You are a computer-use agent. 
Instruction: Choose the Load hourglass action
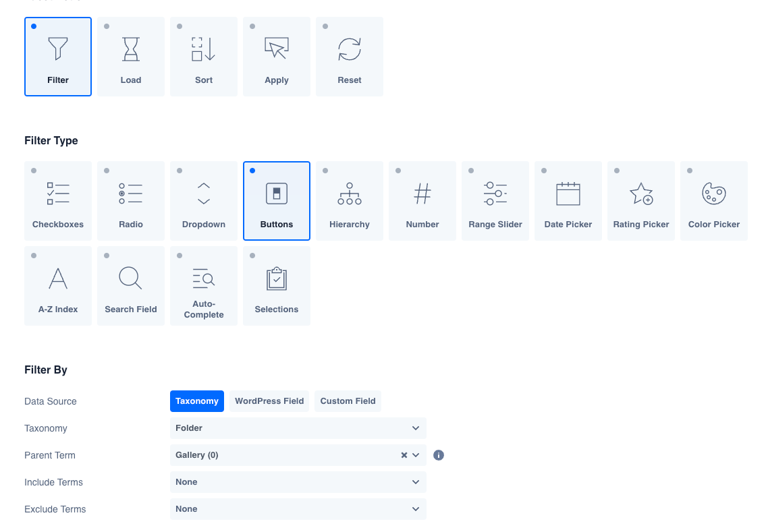tap(131, 57)
